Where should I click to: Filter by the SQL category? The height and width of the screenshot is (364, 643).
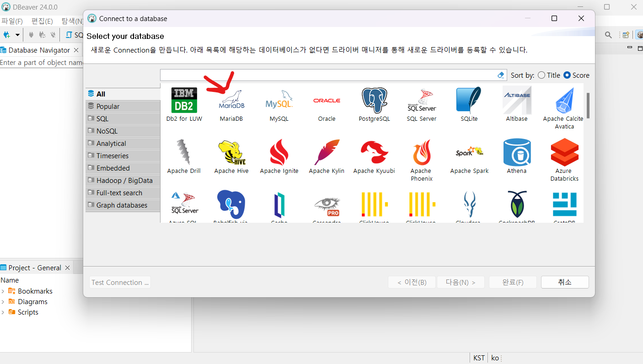point(123,118)
